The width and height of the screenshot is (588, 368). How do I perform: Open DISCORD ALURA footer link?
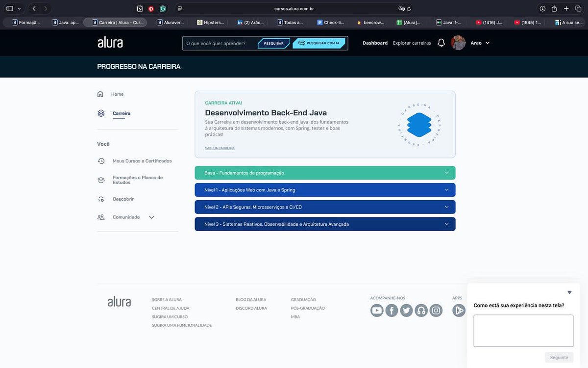[x=251, y=308]
